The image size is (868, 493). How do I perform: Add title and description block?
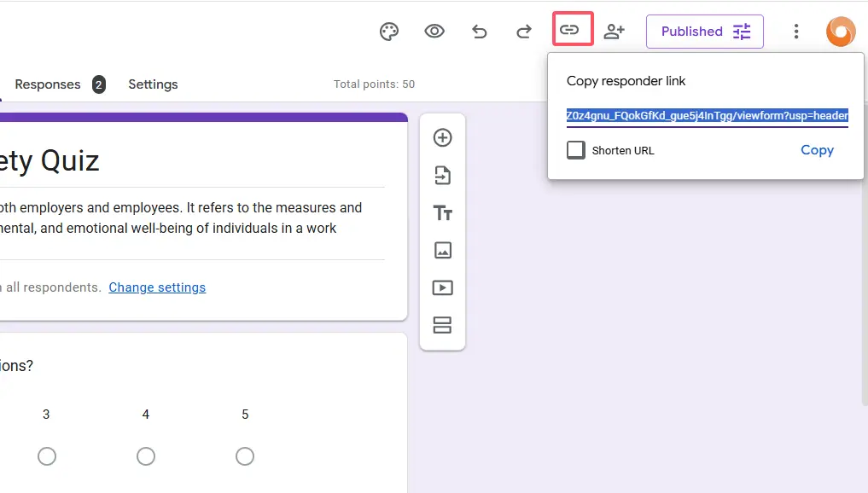click(442, 213)
